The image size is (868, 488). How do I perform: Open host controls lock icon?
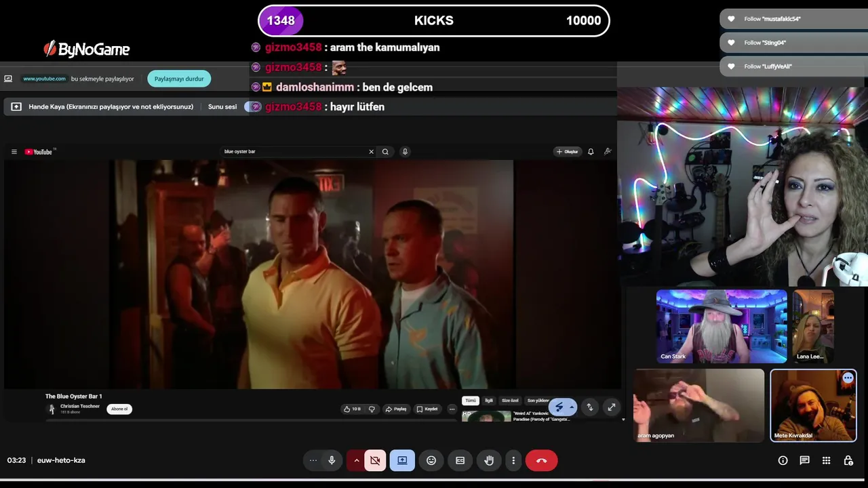848,460
